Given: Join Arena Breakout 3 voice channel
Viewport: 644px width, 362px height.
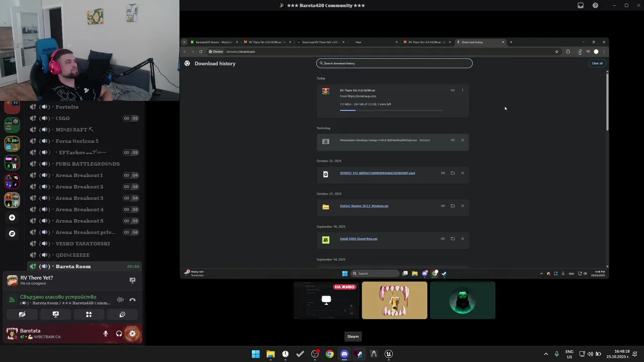Looking at the screenshot, I should 84,198.
